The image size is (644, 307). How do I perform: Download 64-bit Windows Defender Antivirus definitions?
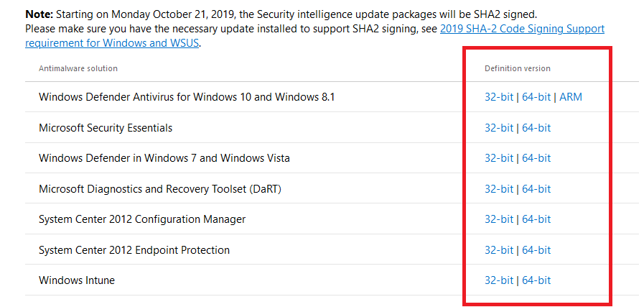coord(536,97)
